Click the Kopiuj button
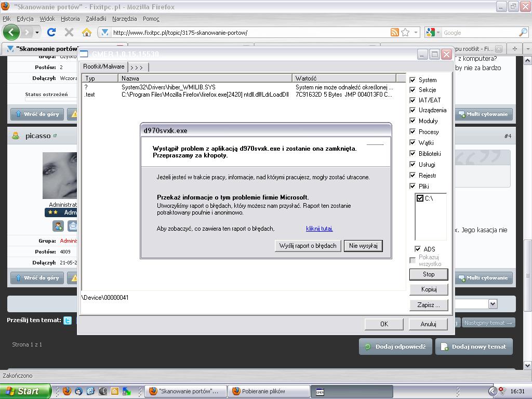Image resolution: width=532 pixels, height=399 pixels. (x=429, y=289)
